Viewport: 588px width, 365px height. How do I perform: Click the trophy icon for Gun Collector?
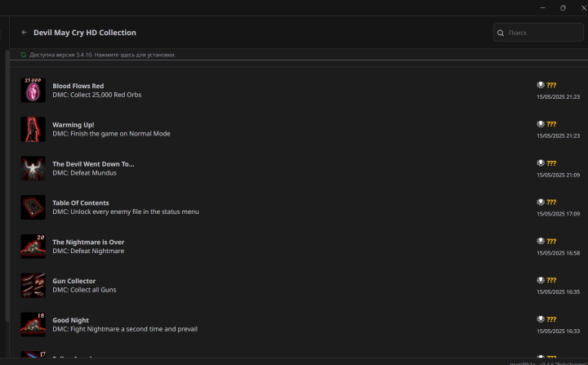pos(541,280)
